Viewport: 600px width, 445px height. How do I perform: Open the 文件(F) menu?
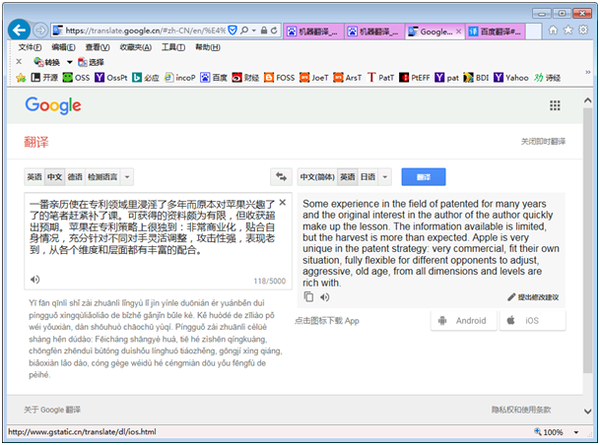click(30, 47)
